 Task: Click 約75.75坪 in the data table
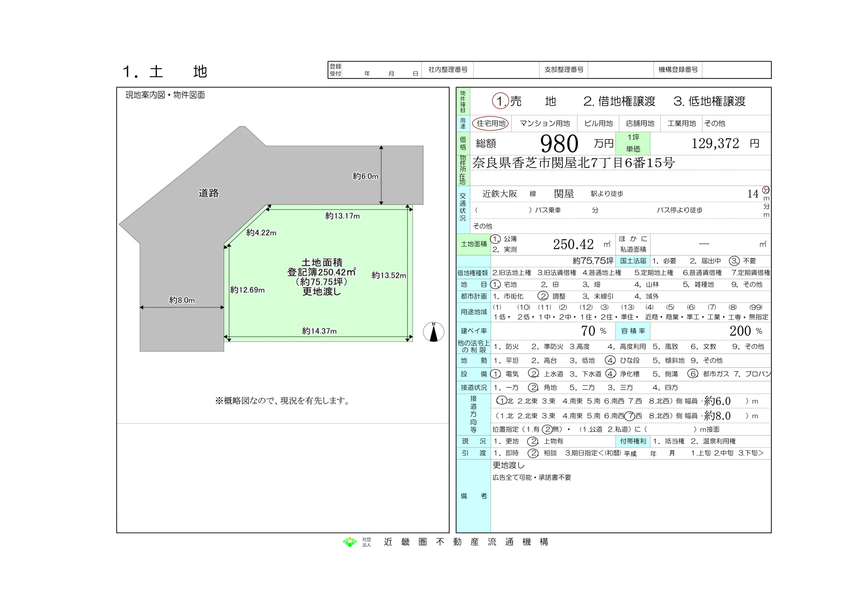tap(593, 261)
